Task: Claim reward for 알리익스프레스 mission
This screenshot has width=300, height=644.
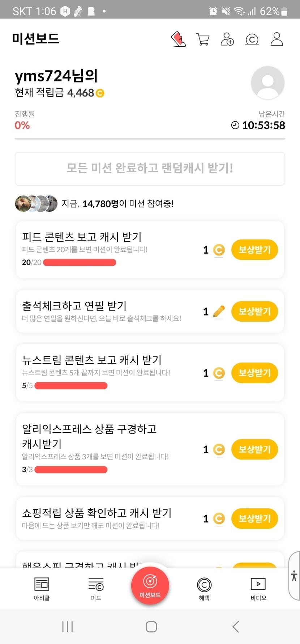Action: (254, 449)
